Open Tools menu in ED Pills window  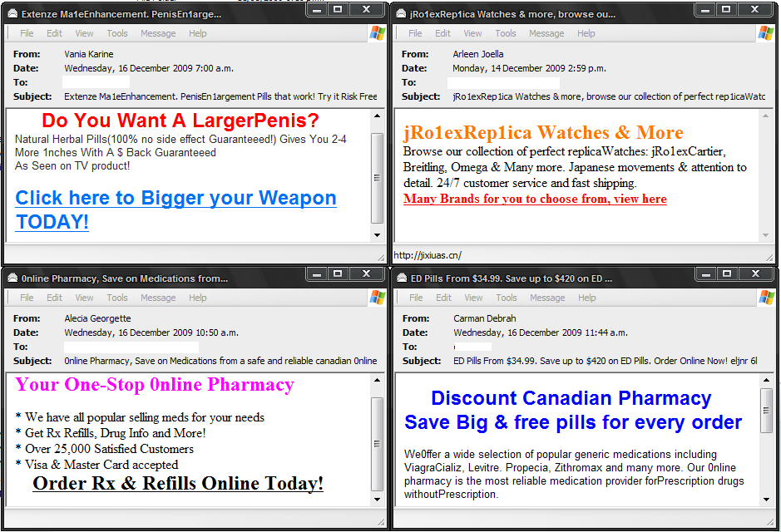click(507, 298)
